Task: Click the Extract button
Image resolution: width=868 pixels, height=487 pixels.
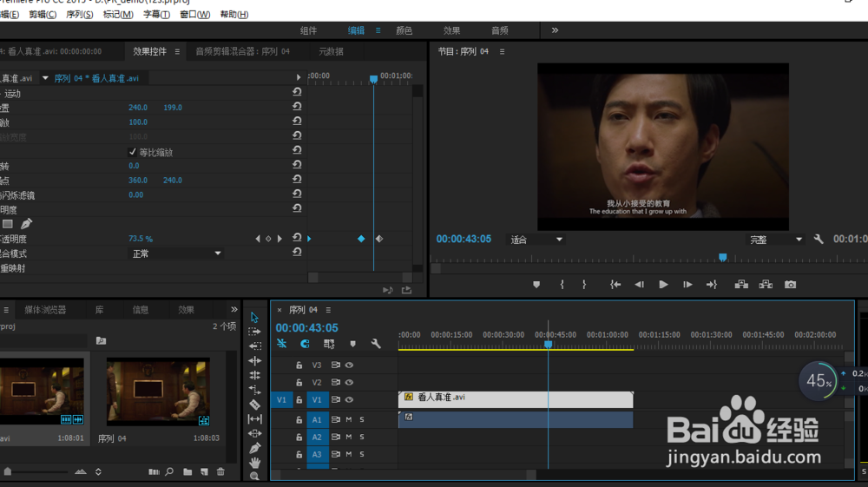Action: point(766,285)
